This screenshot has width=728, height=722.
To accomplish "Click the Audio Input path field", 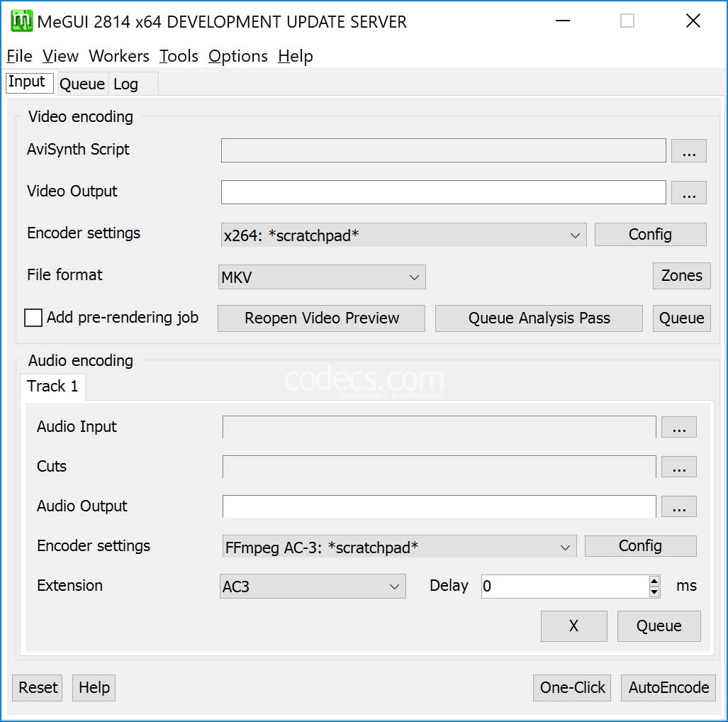I will point(439,427).
